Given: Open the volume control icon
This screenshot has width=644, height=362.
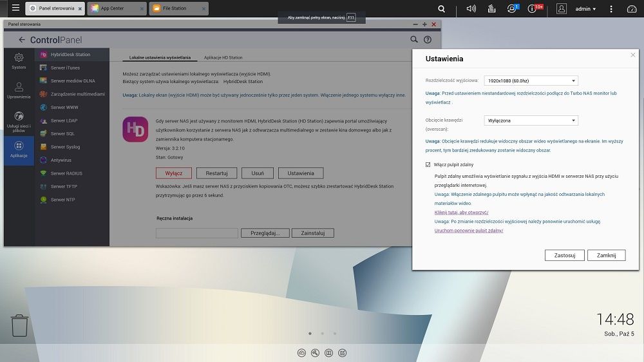Looking at the screenshot, I should pos(471,8).
